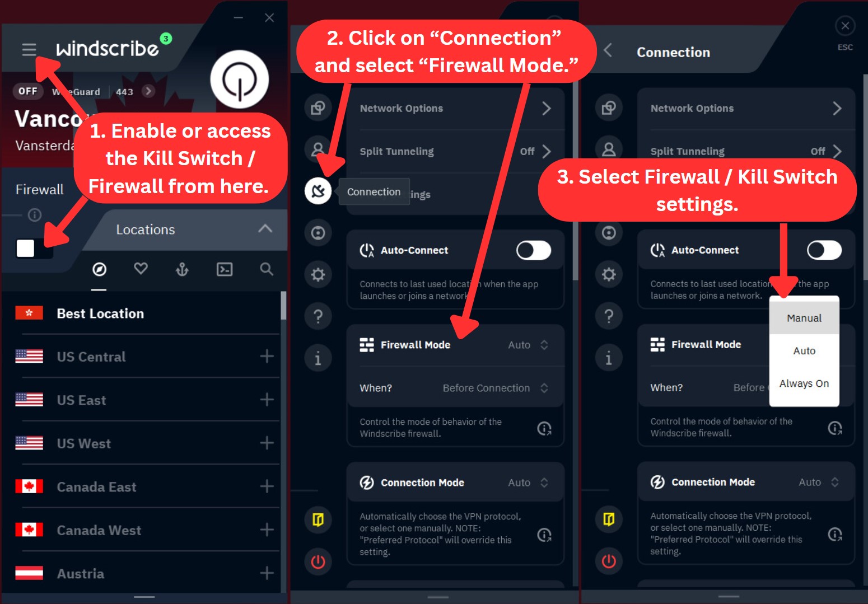
Task: Open the Custom configs terminal tab
Action: (x=225, y=269)
